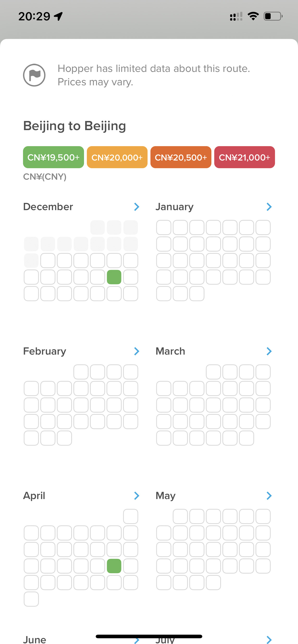Select the red CN¥21,000+ price legend

click(244, 157)
